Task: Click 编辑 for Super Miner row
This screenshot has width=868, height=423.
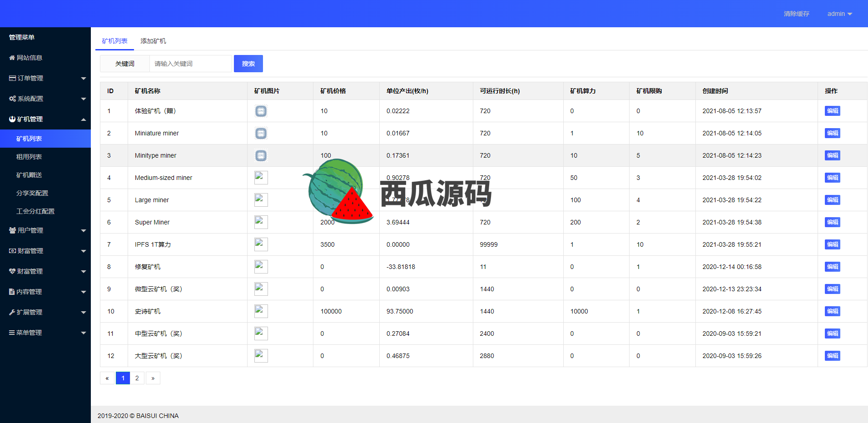Action: [832, 222]
